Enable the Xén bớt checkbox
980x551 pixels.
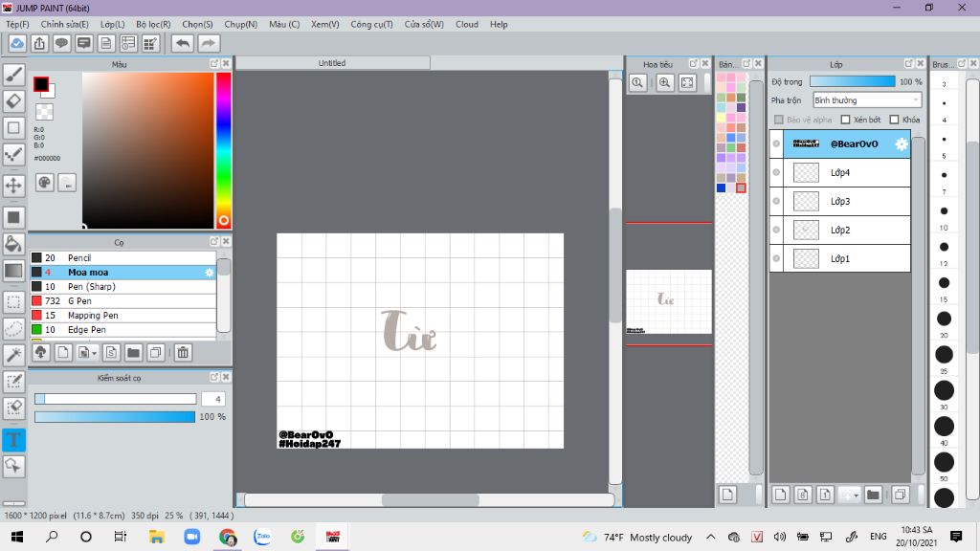[846, 120]
